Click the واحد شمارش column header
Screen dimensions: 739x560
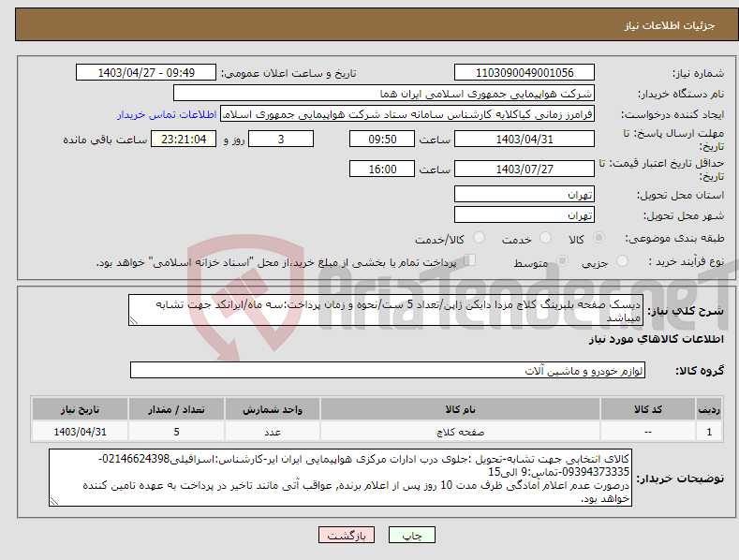click(x=273, y=409)
